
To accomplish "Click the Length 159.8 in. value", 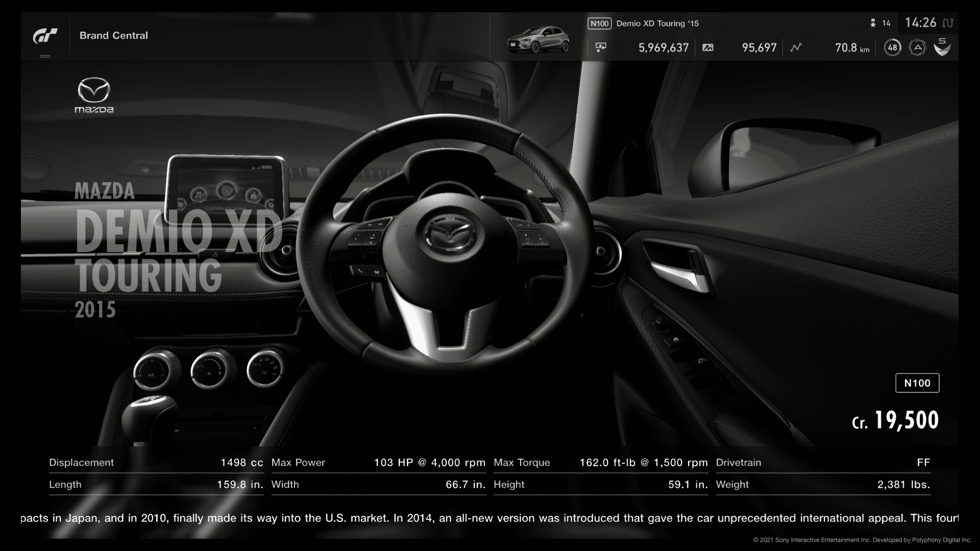I will coord(240,485).
